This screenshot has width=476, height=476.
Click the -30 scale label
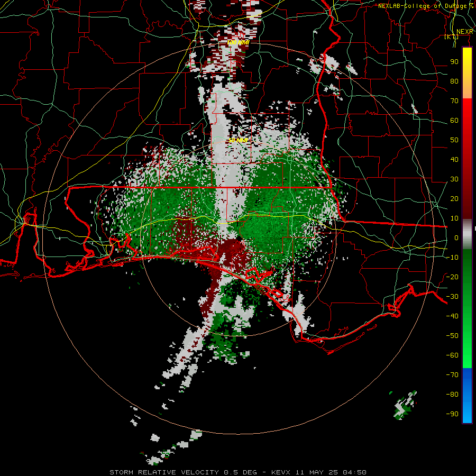452,297
